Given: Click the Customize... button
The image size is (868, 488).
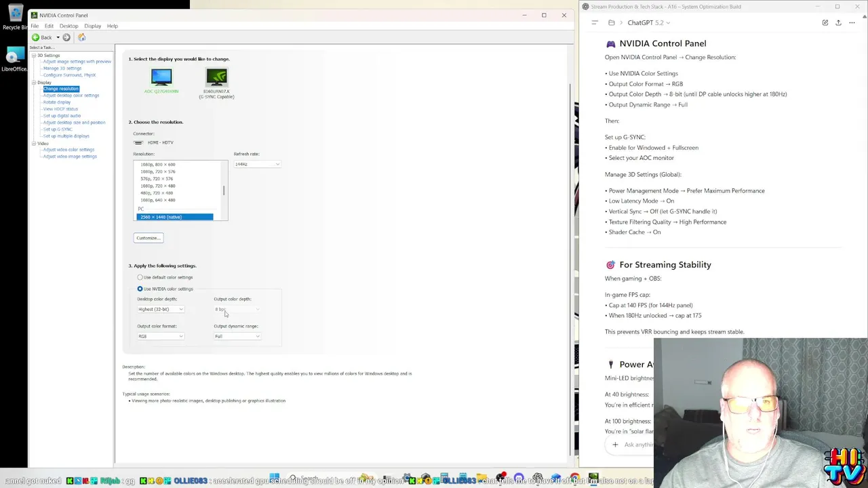Looking at the screenshot, I should (x=149, y=238).
